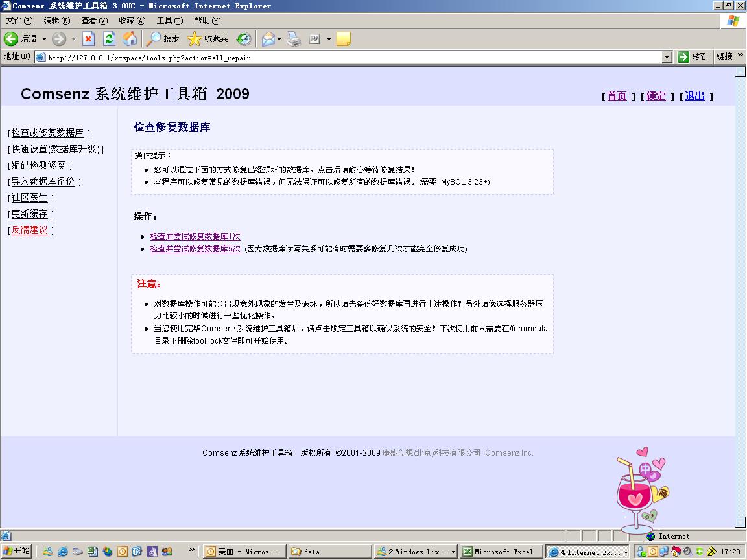Click the Search (搜索) magnifier button
This screenshot has width=747, height=560.
[x=163, y=39]
